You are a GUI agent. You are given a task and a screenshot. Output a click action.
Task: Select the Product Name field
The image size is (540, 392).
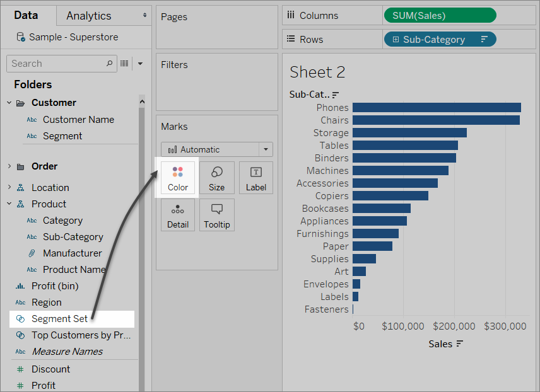(x=74, y=270)
